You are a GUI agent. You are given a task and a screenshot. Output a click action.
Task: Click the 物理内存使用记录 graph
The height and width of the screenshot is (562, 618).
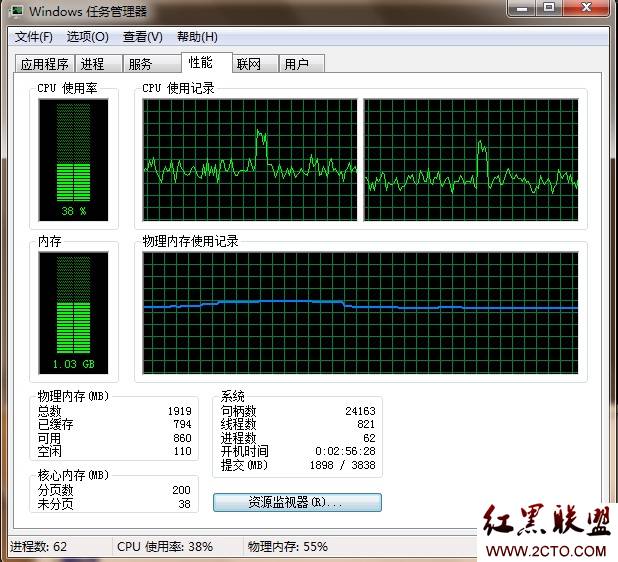361,313
